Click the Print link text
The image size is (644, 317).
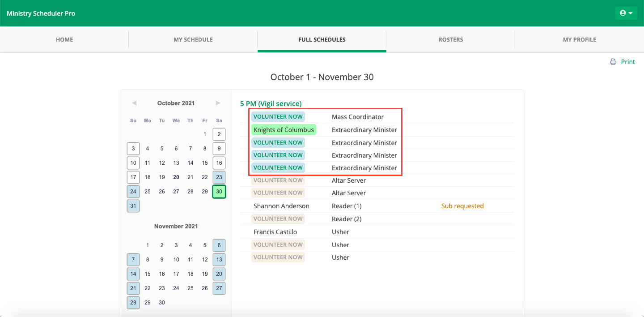click(x=628, y=62)
